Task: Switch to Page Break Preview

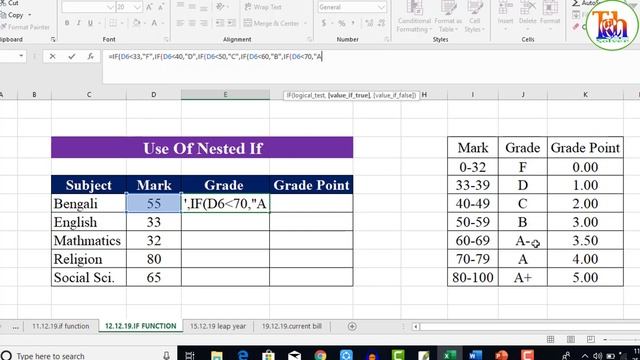Action: coord(591,340)
